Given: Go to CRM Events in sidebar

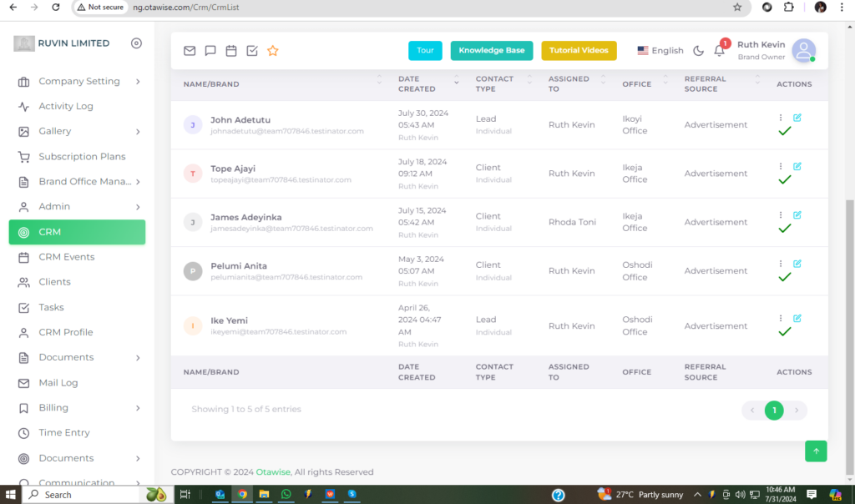Looking at the screenshot, I should point(67,257).
